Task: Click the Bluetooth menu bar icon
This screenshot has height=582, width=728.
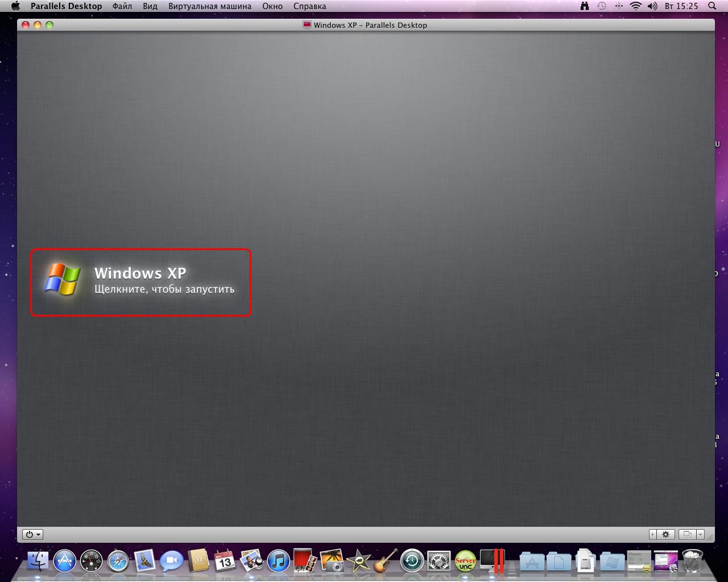Action: [619, 6]
